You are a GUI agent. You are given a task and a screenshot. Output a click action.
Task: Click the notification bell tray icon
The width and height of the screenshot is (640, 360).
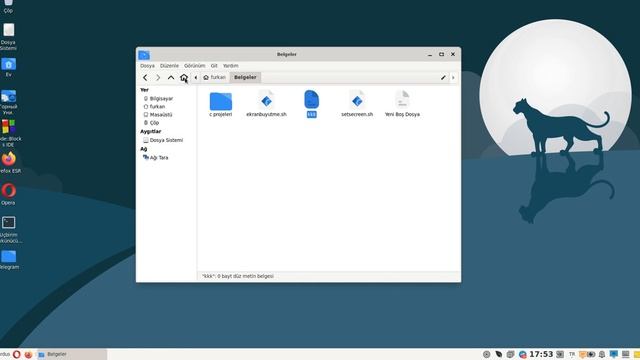click(602, 354)
